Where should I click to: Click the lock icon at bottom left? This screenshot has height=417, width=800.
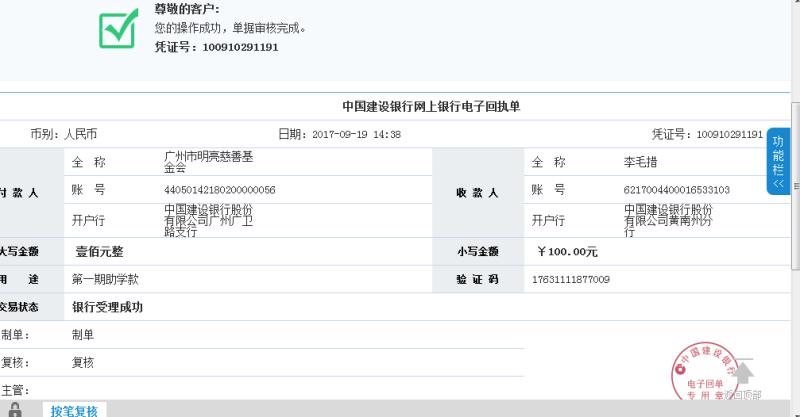[15, 410]
